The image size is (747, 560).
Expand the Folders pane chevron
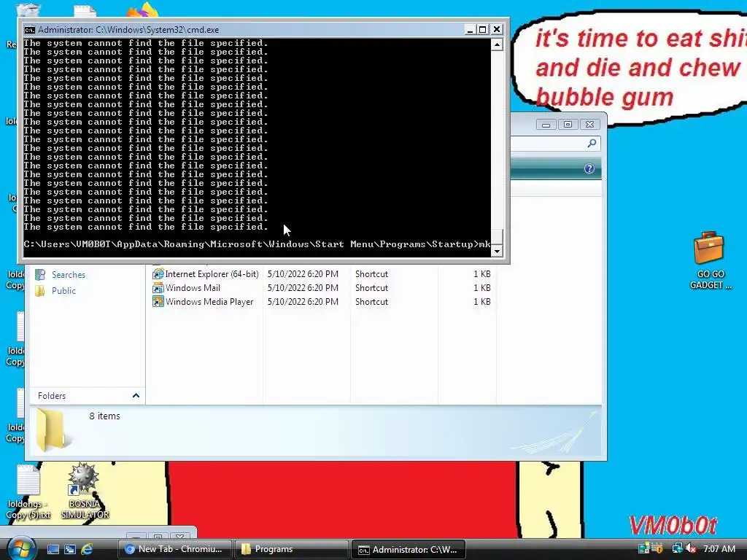[x=136, y=396]
